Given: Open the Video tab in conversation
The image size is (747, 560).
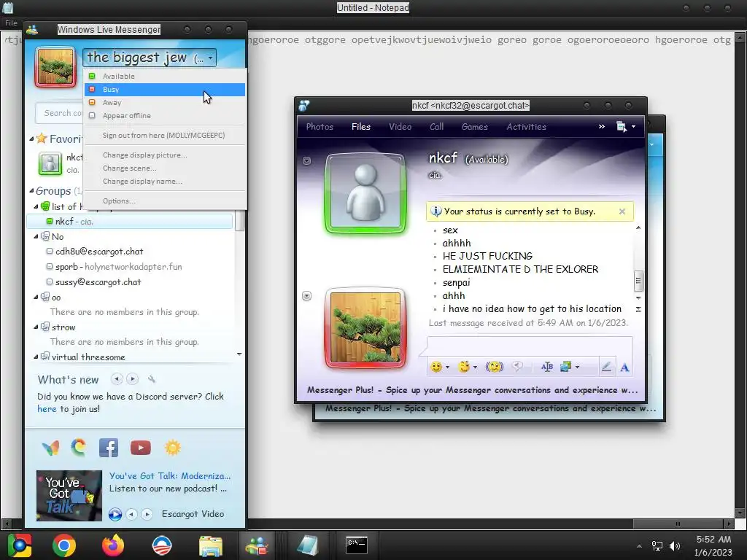Looking at the screenshot, I should (x=400, y=127).
